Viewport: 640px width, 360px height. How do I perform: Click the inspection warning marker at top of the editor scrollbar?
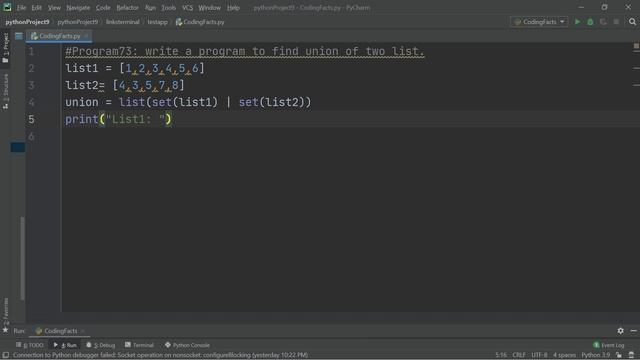[x=636, y=46]
